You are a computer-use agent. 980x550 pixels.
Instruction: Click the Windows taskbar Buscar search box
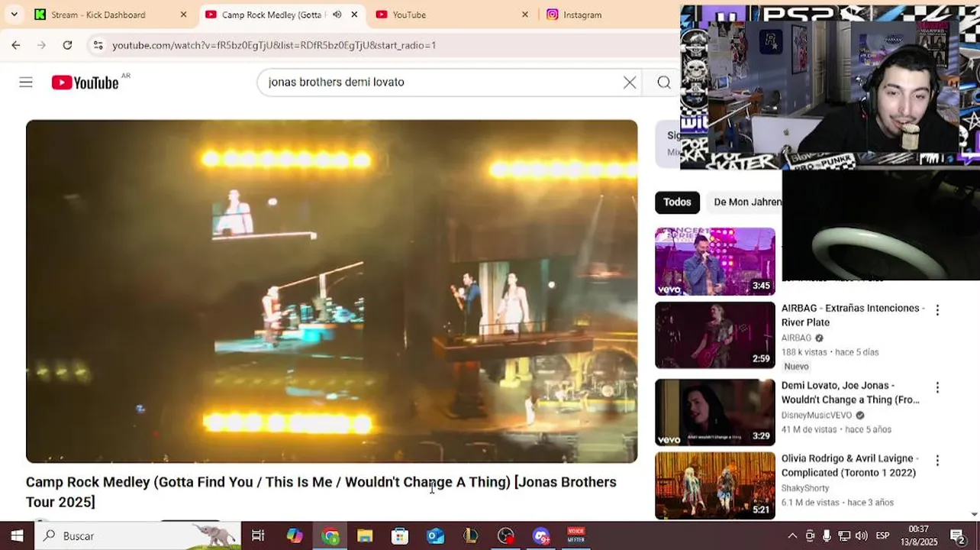coord(137,535)
